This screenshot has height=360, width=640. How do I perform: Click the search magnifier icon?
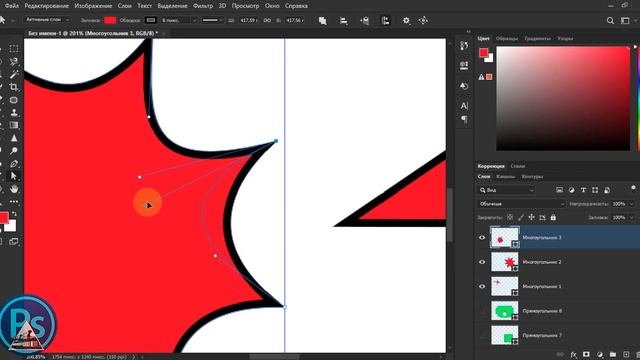[x=610, y=20]
